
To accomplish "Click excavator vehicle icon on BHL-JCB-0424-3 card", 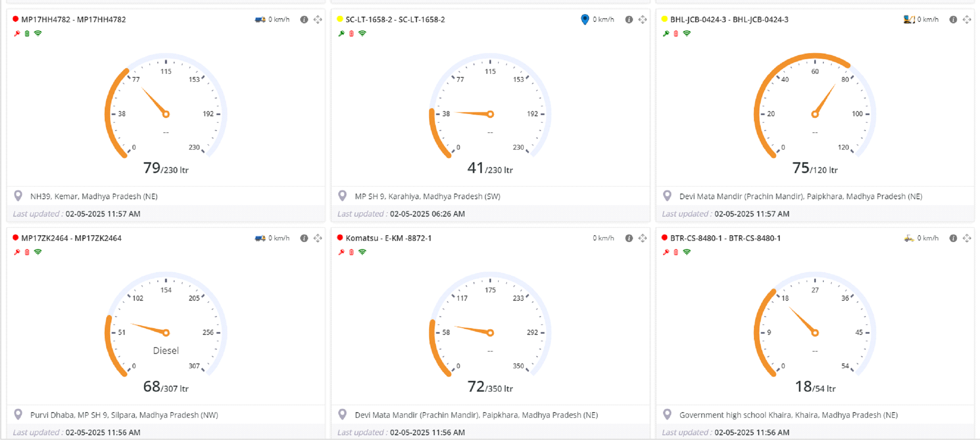I will pyautogui.click(x=909, y=19).
